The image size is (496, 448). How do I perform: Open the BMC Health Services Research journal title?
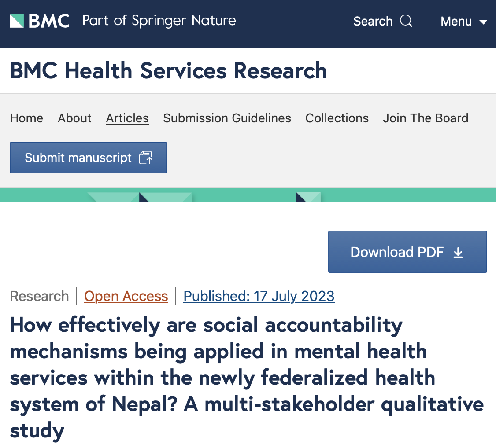[168, 71]
